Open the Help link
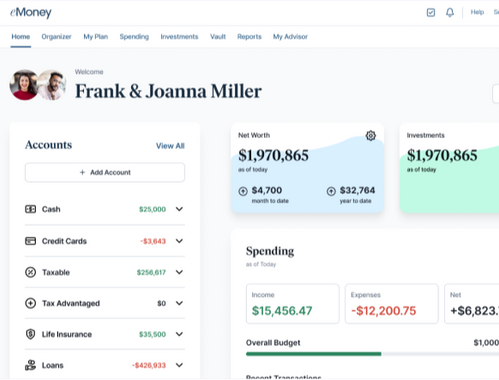This screenshot has width=499, height=380. [477, 12]
